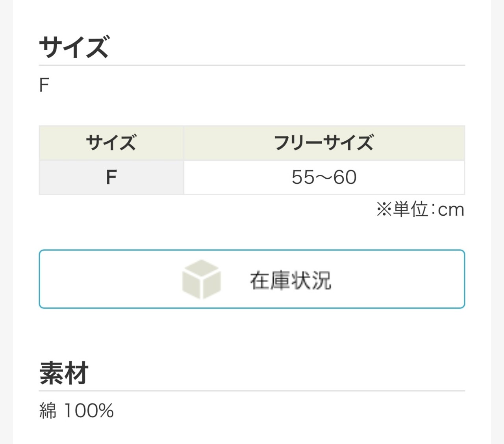Click the large サイズ section heading
This screenshot has width=504, height=444.
pyautogui.click(x=74, y=47)
